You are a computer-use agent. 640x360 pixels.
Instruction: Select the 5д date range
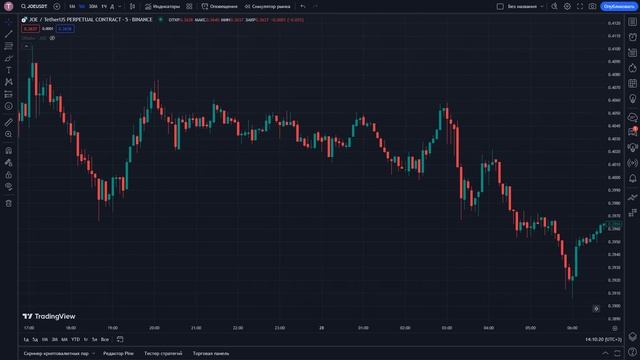click(x=35, y=340)
